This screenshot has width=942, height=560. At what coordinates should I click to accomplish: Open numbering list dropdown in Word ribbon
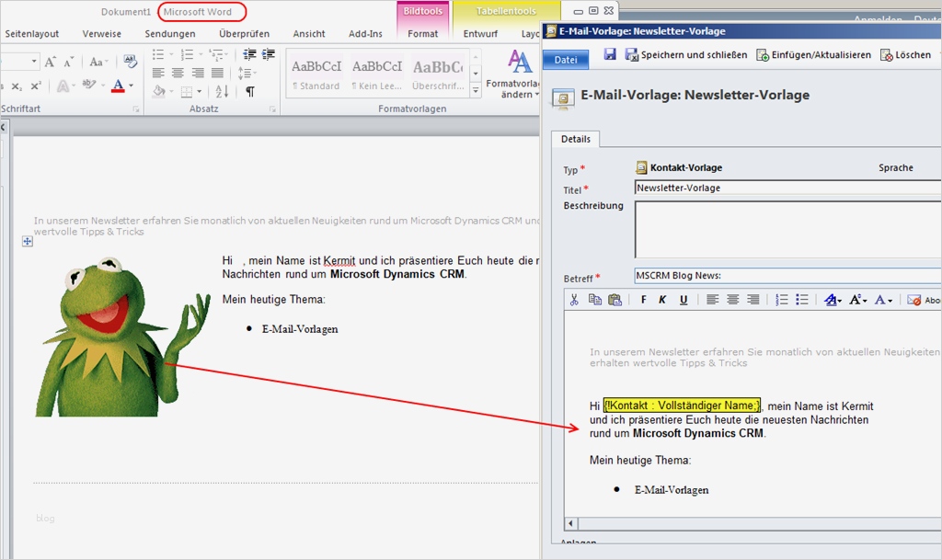pos(201,54)
